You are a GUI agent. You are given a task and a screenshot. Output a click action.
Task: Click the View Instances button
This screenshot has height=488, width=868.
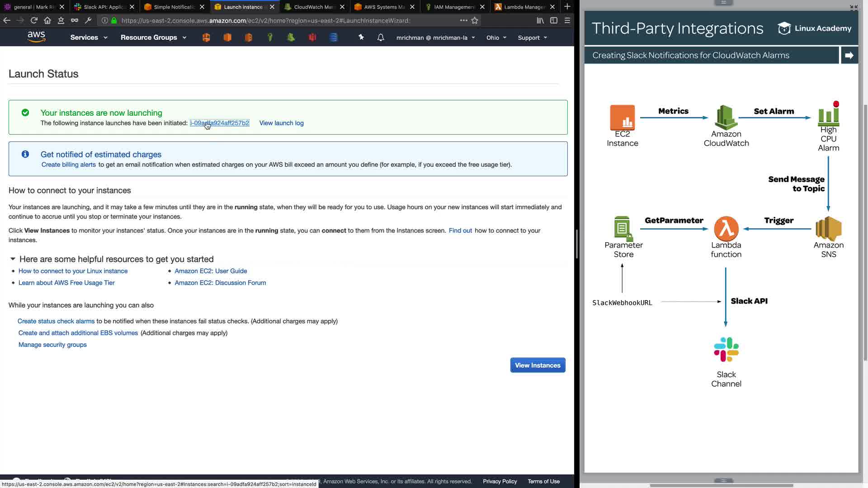(538, 365)
